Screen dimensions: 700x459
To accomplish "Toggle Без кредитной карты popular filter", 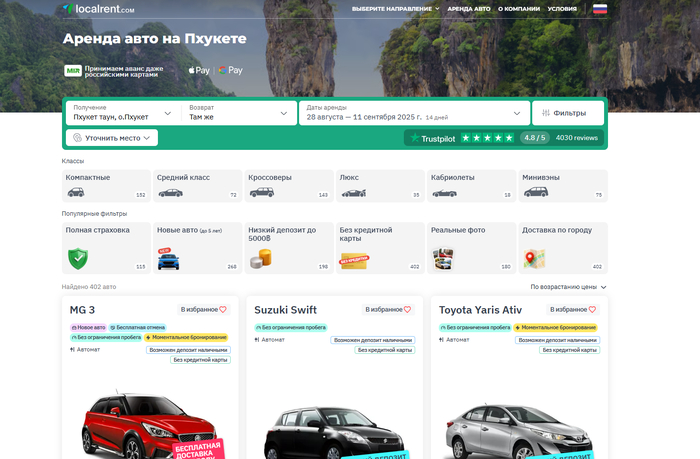I will coord(380,248).
